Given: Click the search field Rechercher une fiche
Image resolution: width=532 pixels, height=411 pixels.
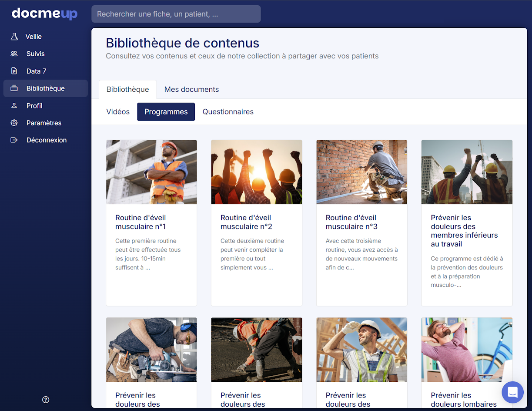Looking at the screenshot, I should pos(176,14).
